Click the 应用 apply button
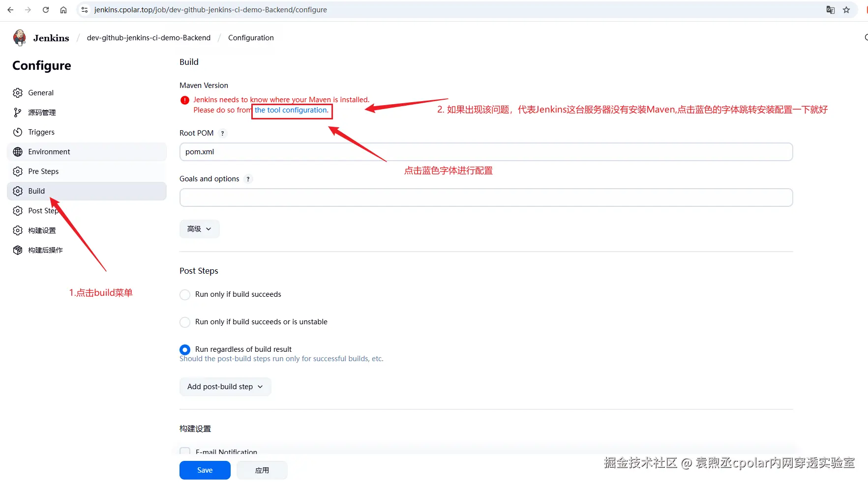This screenshot has height=483, width=868. [262, 470]
